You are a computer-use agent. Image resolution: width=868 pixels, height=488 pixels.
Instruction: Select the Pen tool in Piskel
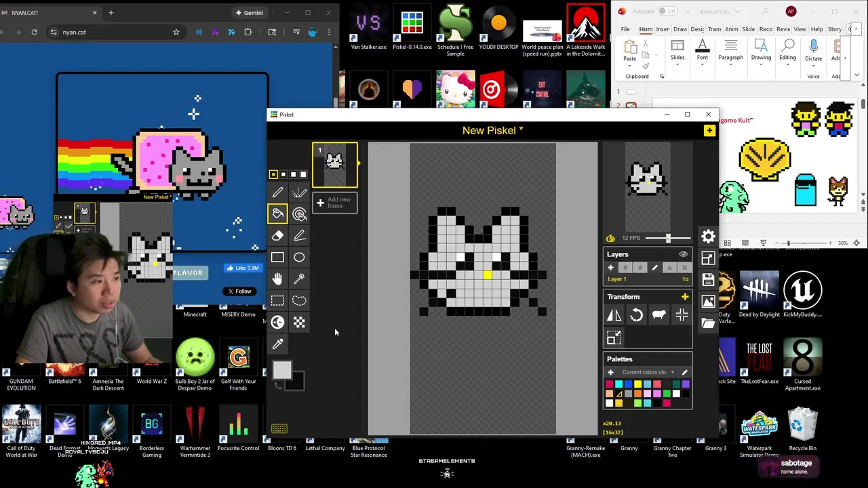(x=277, y=192)
